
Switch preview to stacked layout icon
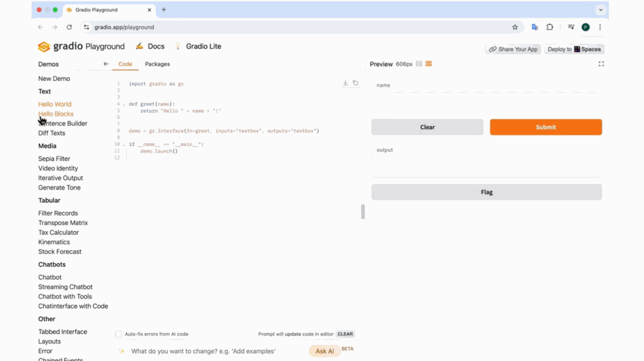pyautogui.click(x=428, y=64)
